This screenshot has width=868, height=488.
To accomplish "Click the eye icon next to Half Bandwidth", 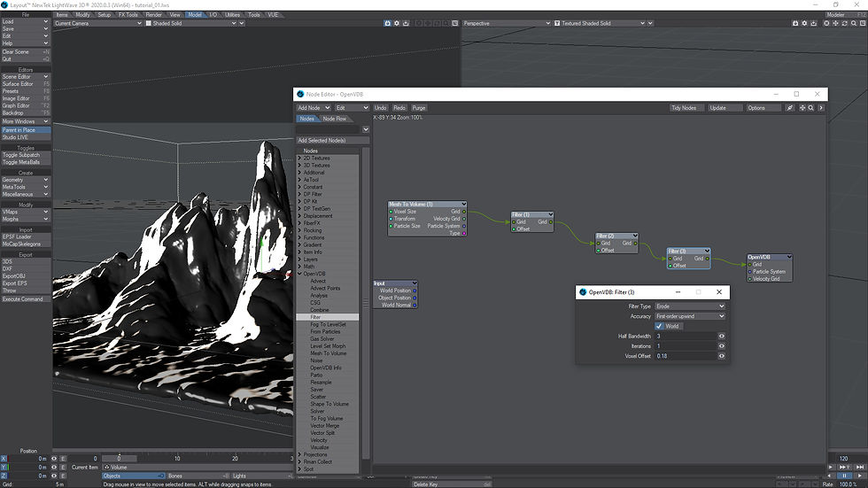I will click(722, 337).
